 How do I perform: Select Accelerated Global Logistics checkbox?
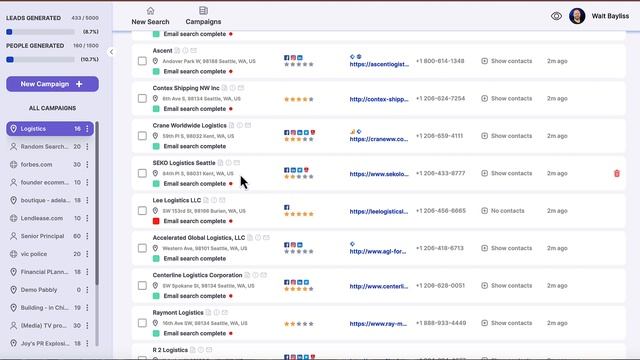point(142,248)
